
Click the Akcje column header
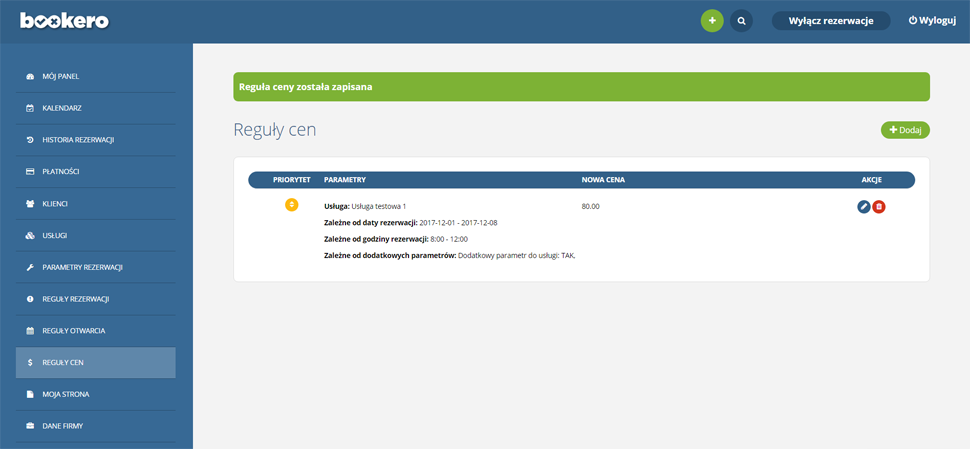pos(872,180)
